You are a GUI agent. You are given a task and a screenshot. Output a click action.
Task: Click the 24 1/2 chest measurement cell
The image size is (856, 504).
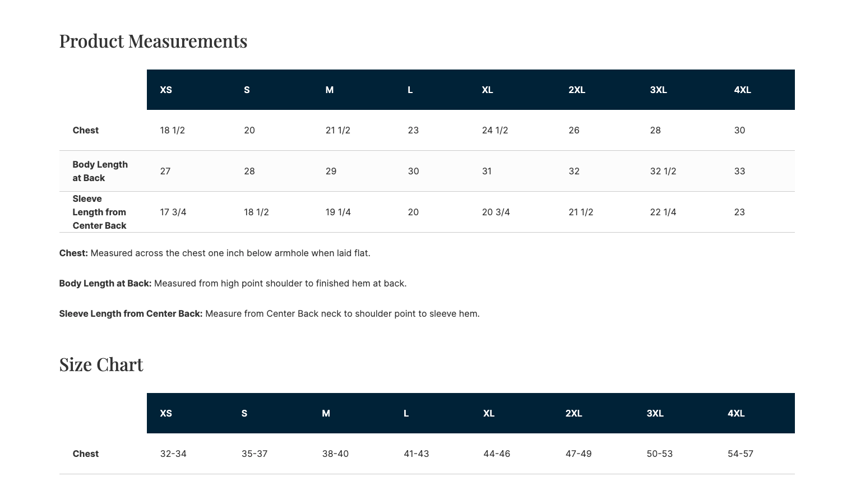click(x=494, y=130)
